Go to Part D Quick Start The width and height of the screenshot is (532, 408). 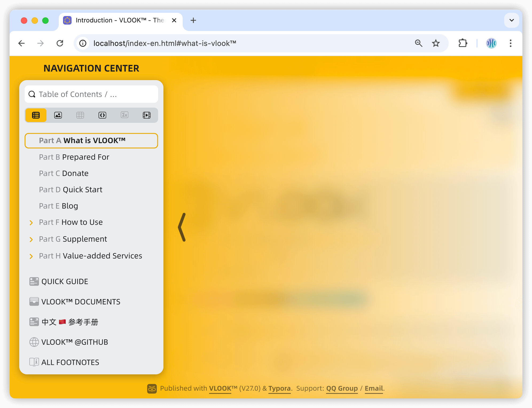71,190
